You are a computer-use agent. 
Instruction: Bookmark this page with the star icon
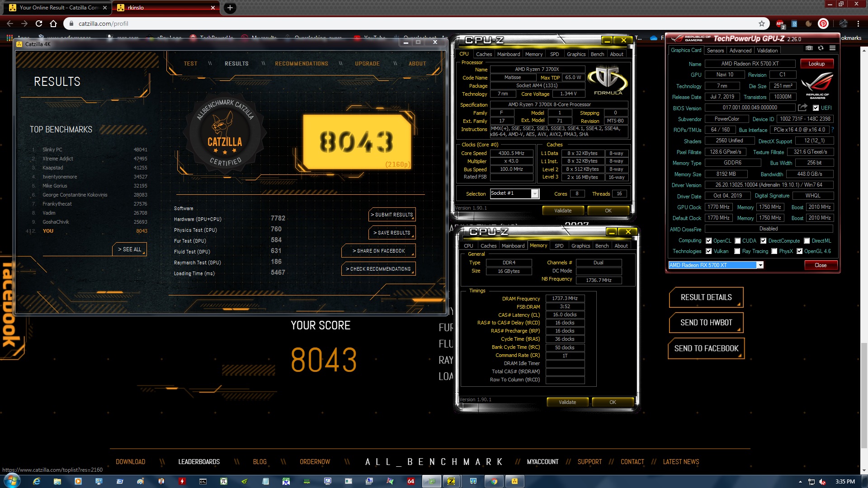point(762,23)
